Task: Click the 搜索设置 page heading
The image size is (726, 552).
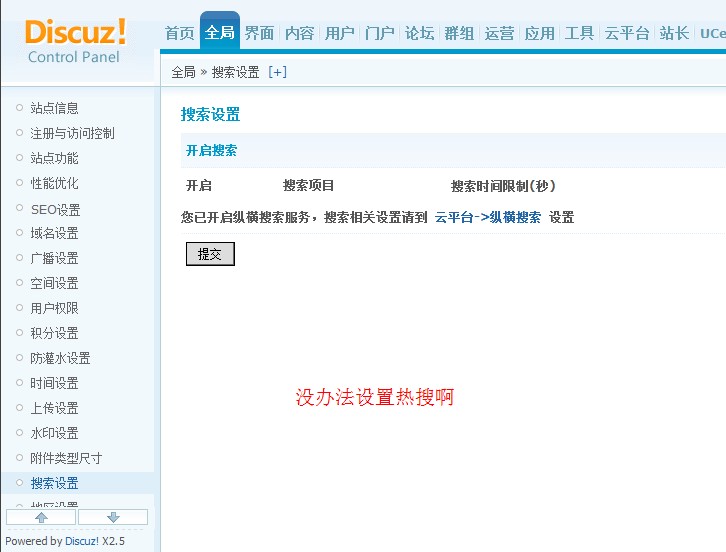Action: (210, 114)
